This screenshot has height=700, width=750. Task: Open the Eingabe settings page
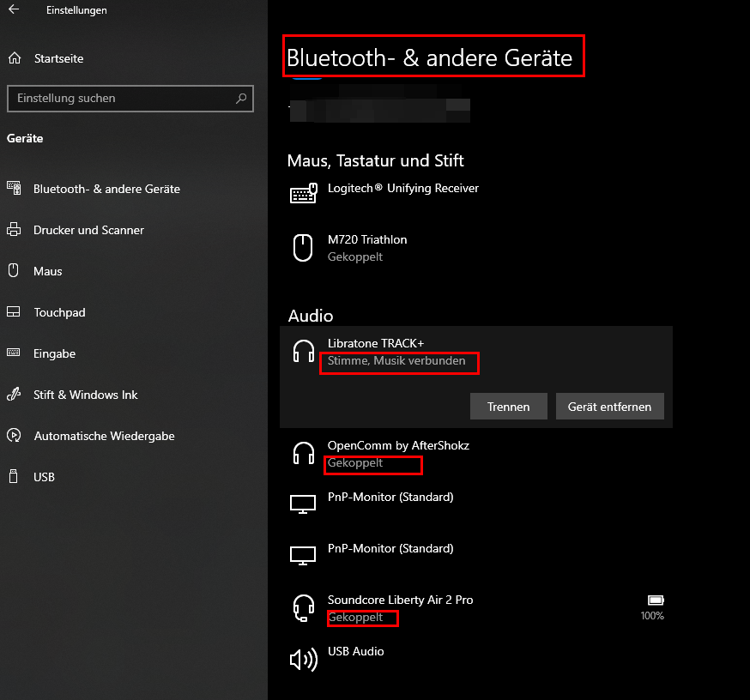coord(55,353)
